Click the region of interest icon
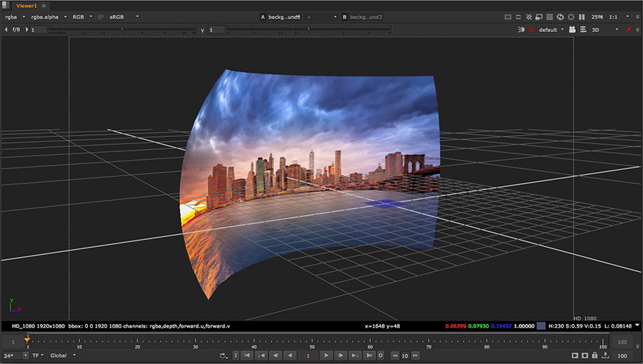Viewport: 643px width, 364px height. (570, 16)
